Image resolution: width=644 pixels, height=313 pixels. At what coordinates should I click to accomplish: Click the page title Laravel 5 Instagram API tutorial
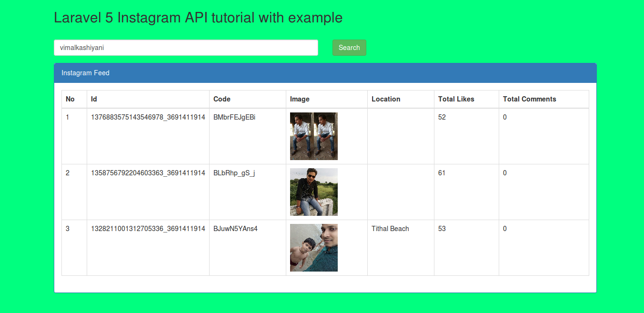pyautogui.click(x=198, y=18)
